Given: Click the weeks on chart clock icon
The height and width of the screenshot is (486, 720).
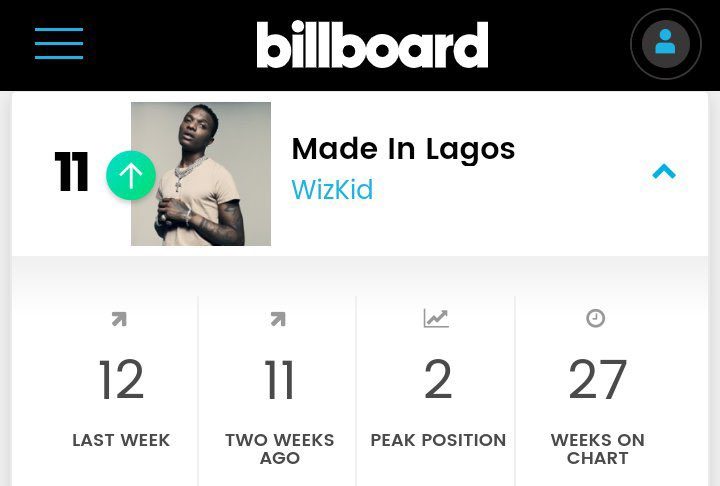Looking at the screenshot, I should pyautogui.click(x=596, y=319).
